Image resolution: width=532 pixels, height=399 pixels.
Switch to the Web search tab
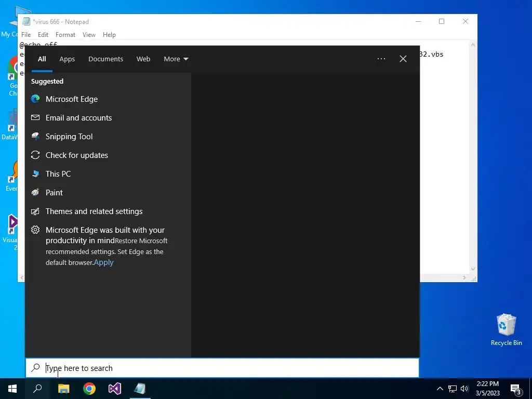pos(143,59)
